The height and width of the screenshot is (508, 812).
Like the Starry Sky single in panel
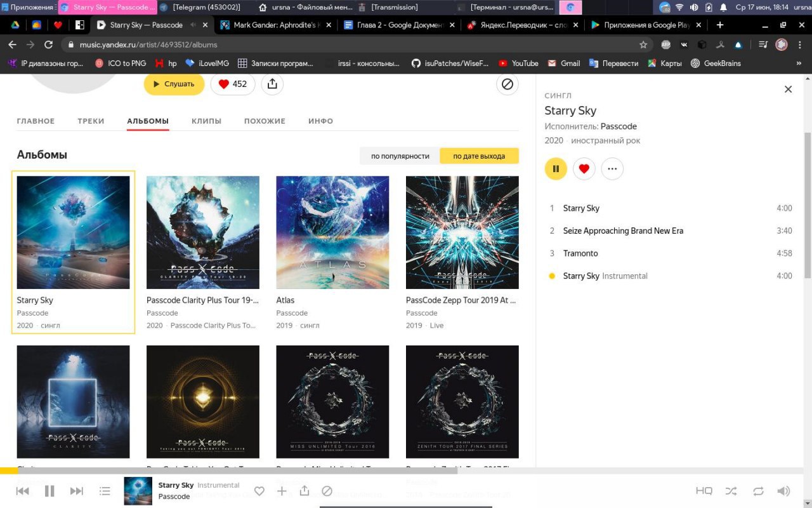point(584,169)
